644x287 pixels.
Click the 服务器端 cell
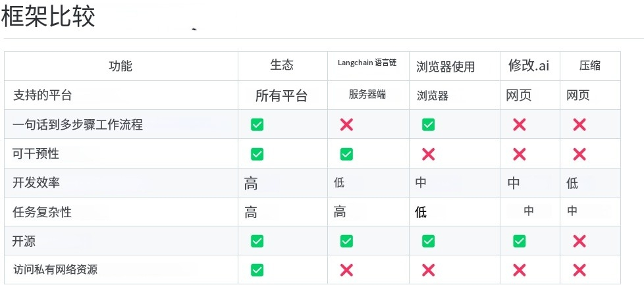(367, 94)
